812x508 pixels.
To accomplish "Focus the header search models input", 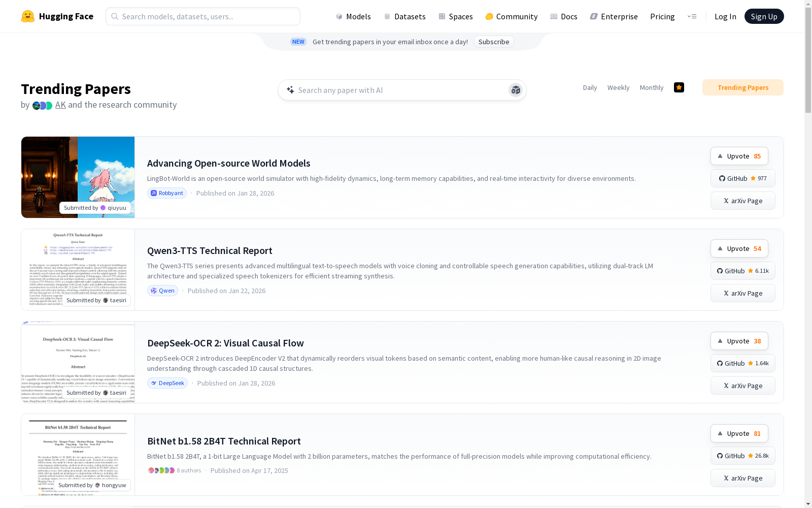I will [203, 16].
